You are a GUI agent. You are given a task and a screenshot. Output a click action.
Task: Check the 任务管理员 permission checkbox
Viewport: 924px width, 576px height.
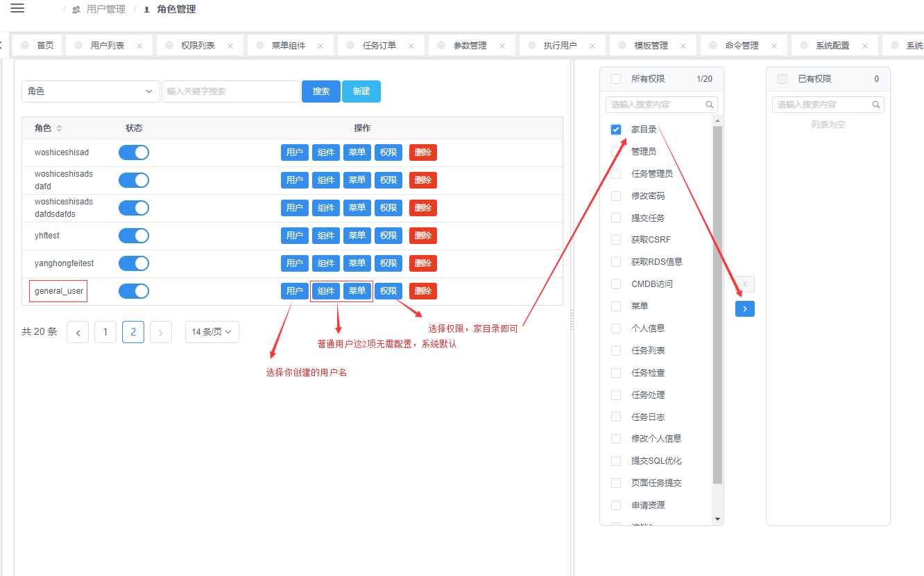click(616, 174)
